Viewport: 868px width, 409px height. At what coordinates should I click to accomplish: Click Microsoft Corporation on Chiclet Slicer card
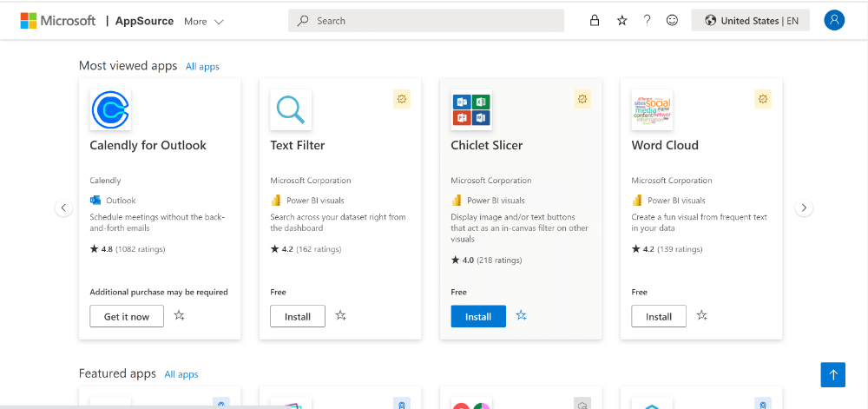(x=491, y=181)
